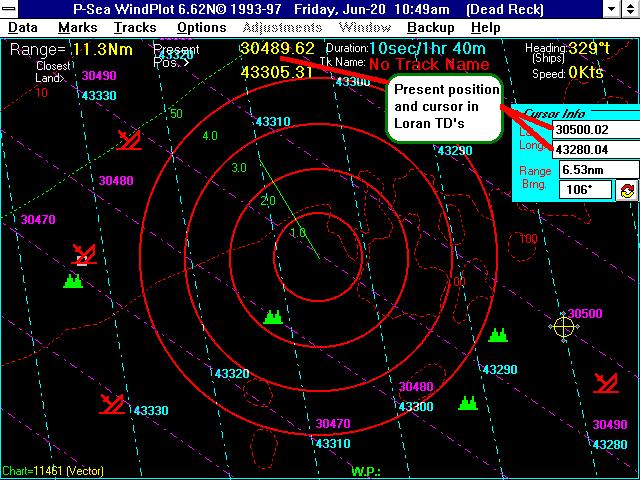Image resolution: width=640 pixels, height=480 pixels.
Task: Open the Help menu
Action: click(485, 28)
